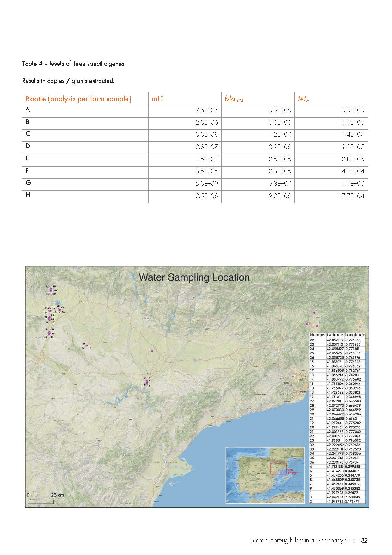
Task: Click the purple map marker labeled 2
Action: point(306,324)
